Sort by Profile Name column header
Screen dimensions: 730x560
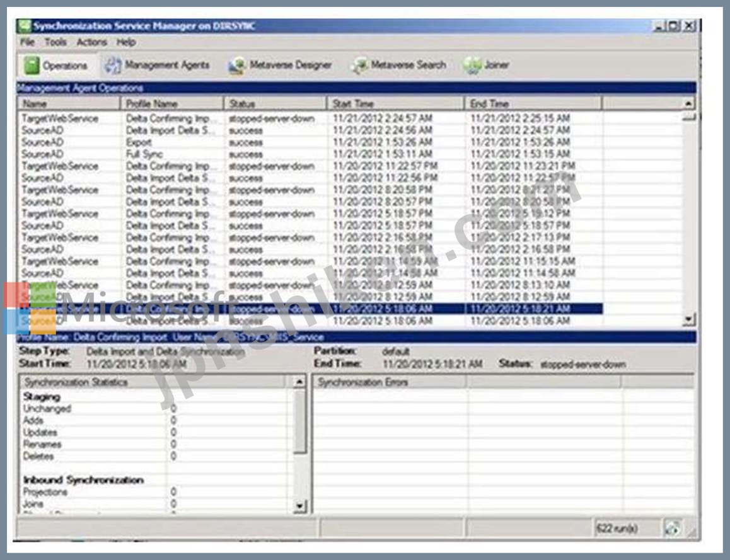tap(172, 103)
